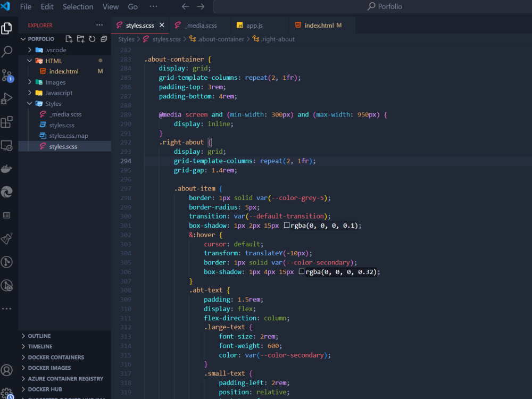Open the File menu
The width and height of the screenshot is (532, 399).
[x=25, y=6]
